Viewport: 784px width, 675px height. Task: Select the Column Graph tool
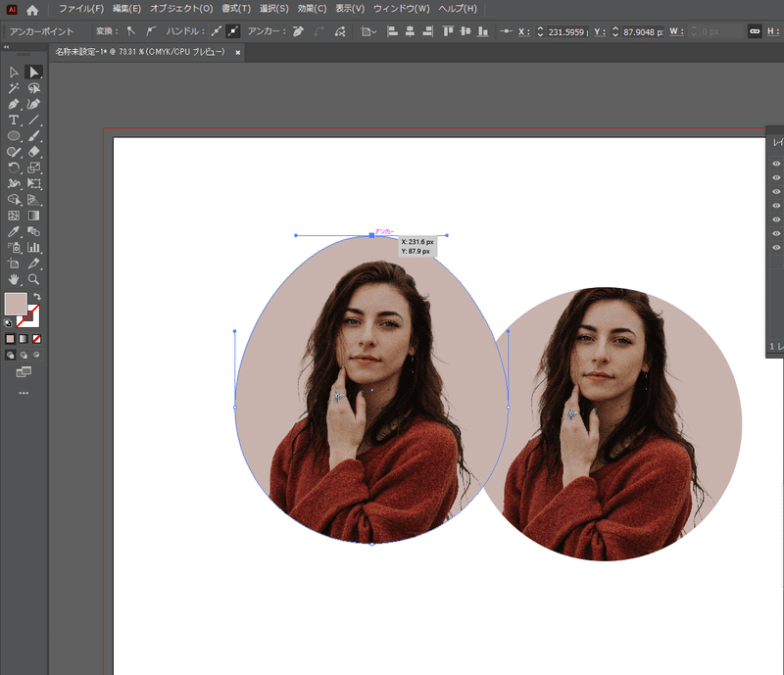[x=33, y=248]
